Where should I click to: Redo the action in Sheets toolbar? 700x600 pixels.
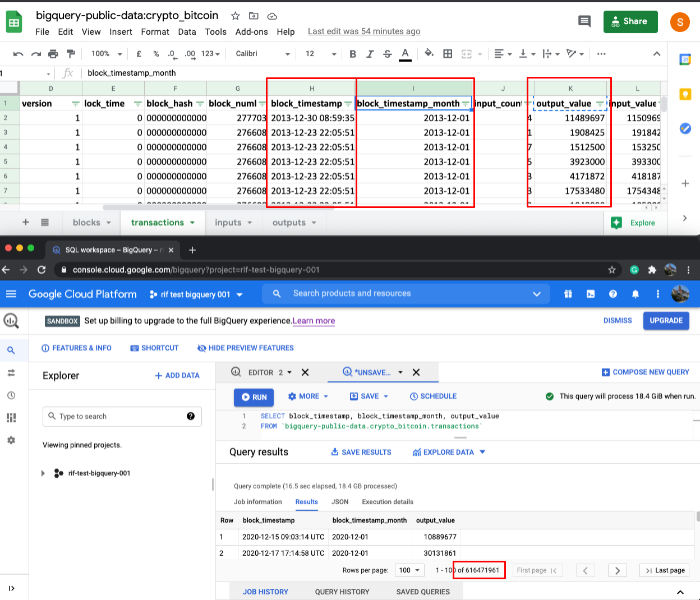36,54
